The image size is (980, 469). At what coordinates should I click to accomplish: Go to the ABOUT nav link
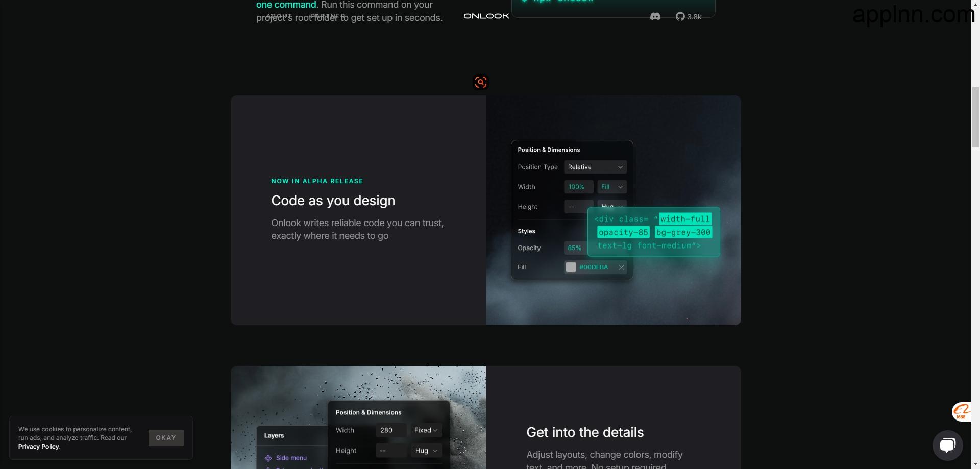pyautogui.click(x=279, y=16)
